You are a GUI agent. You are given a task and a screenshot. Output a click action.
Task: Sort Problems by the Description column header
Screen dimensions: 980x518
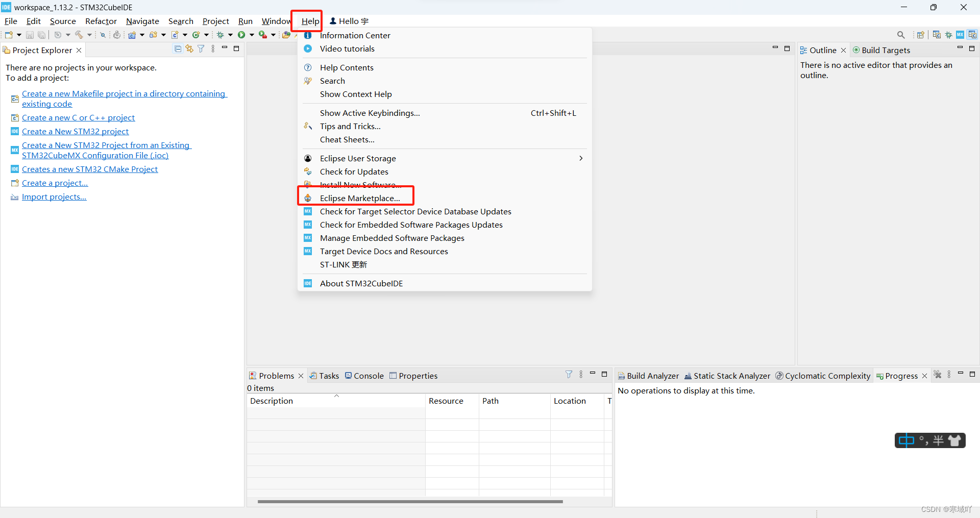tap(336, 401)
